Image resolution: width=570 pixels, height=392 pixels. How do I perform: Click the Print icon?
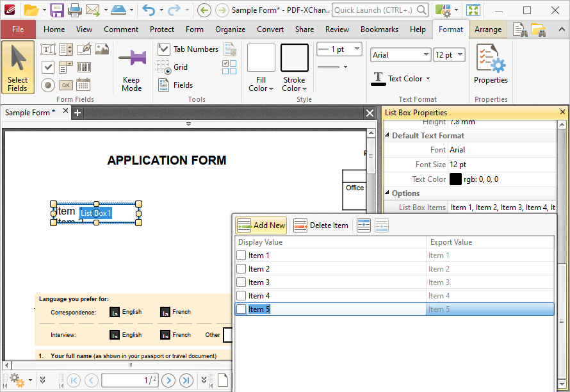coord(74,10)
